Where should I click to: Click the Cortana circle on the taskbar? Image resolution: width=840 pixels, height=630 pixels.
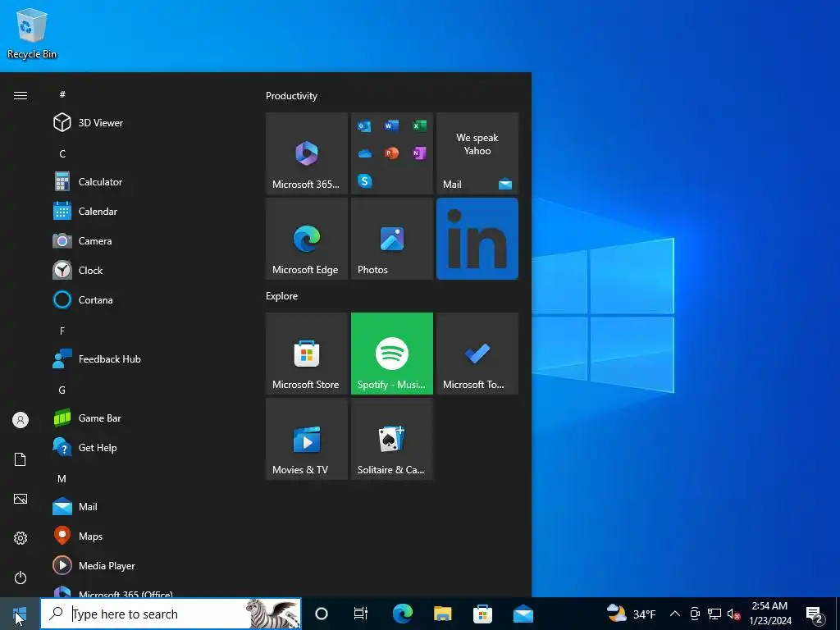click(x=322, y=614)
